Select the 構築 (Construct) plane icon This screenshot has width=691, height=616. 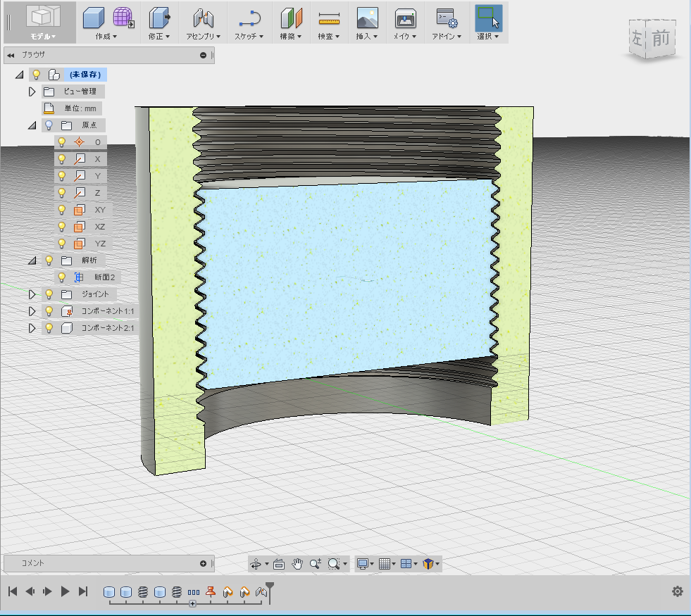pyautogui.click(x=291, y=19)
